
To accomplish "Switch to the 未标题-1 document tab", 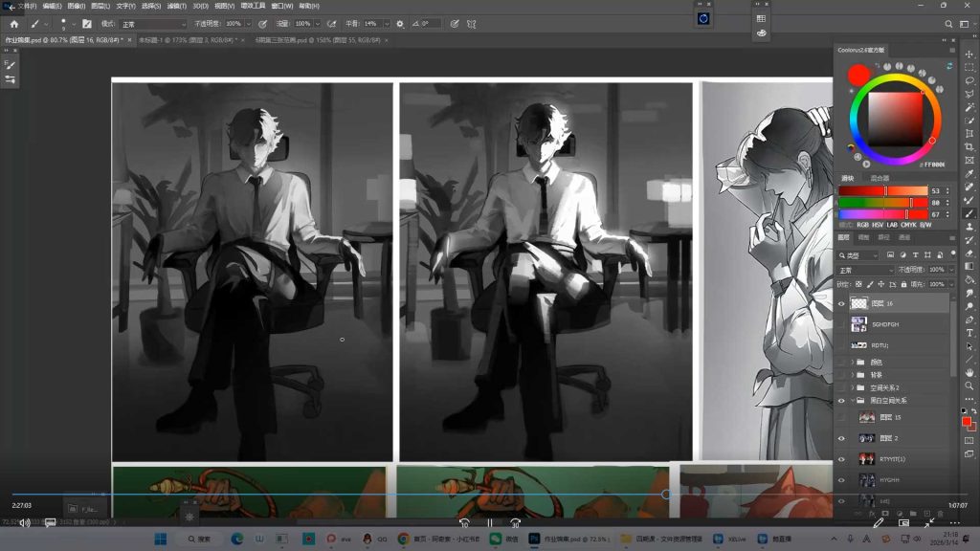I will pos(182,40).
